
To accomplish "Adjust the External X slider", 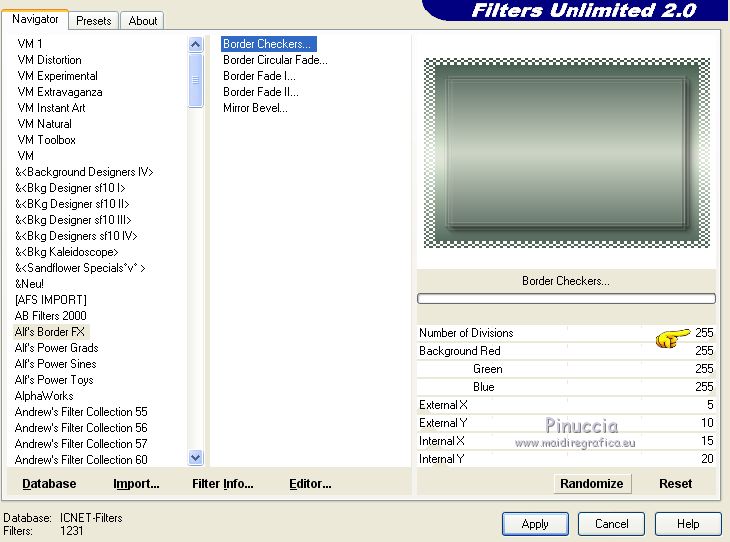I will tap(566, 405).
